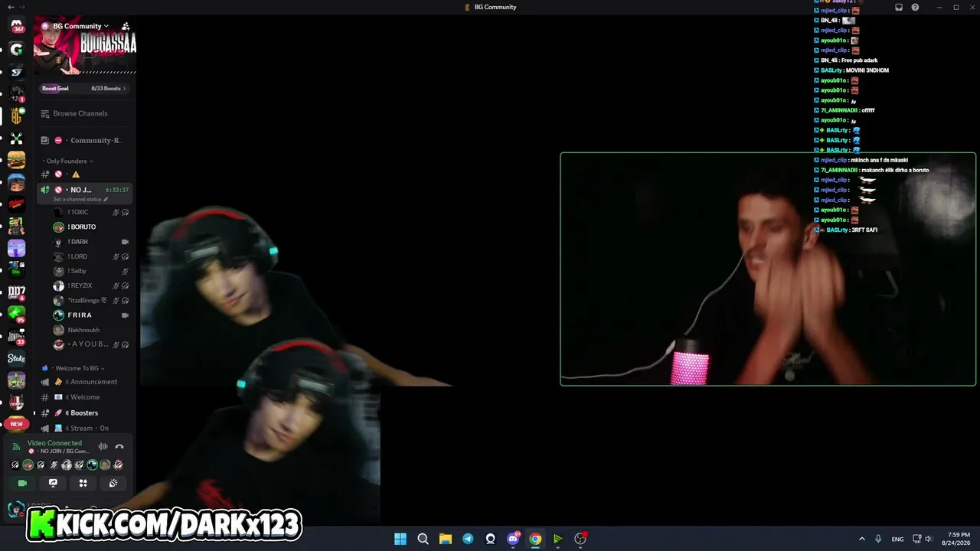Expand the BG Community server menu
The height and width of the screenshot is (551, 980).
(80, 26)
